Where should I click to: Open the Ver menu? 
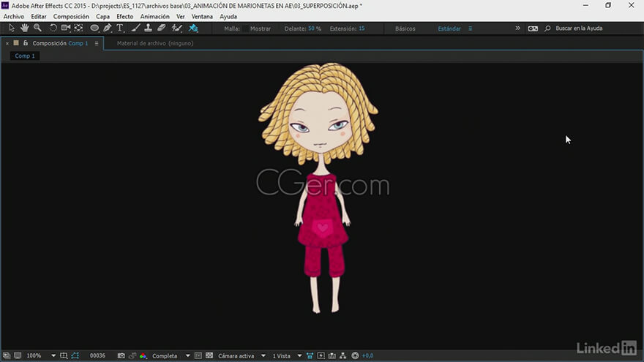click(x=181, y=16)
